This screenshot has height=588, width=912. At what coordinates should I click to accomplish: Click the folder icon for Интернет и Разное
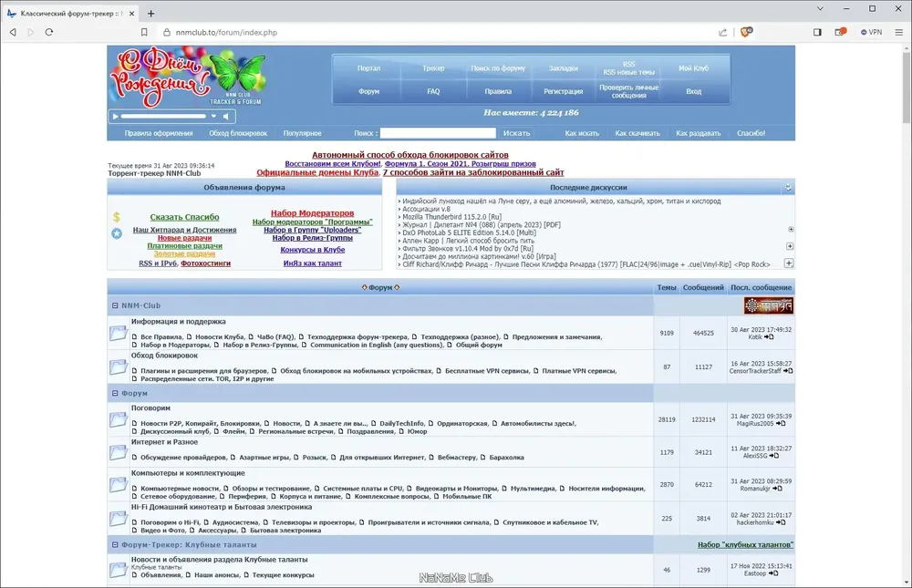tap(118, 452)
